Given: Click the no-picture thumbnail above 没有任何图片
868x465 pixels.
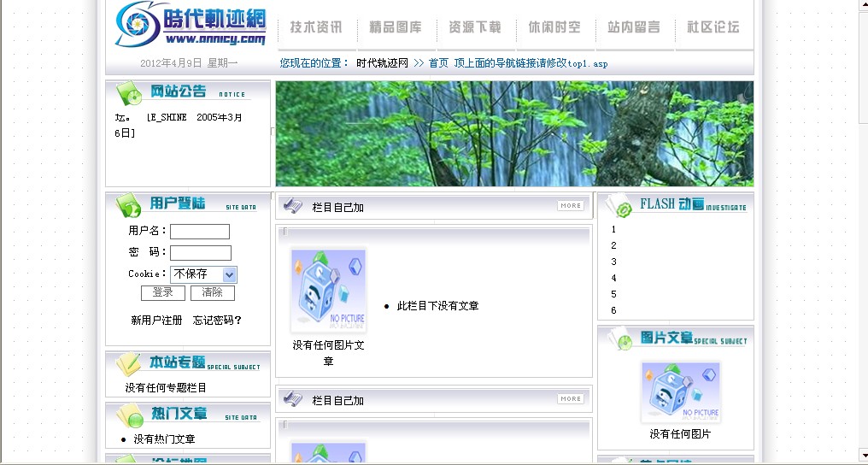Looking at the screenshot, I should 680,392.
